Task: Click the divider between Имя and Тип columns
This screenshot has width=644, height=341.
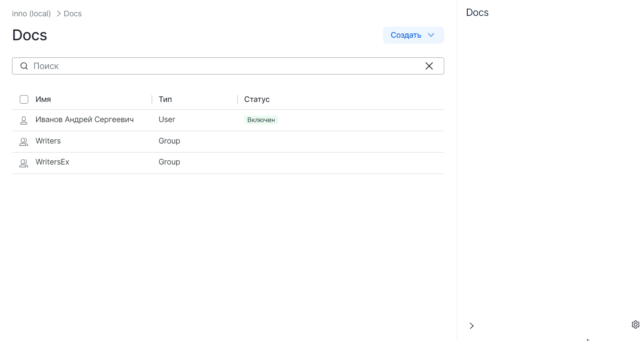Action: point(152,99)
